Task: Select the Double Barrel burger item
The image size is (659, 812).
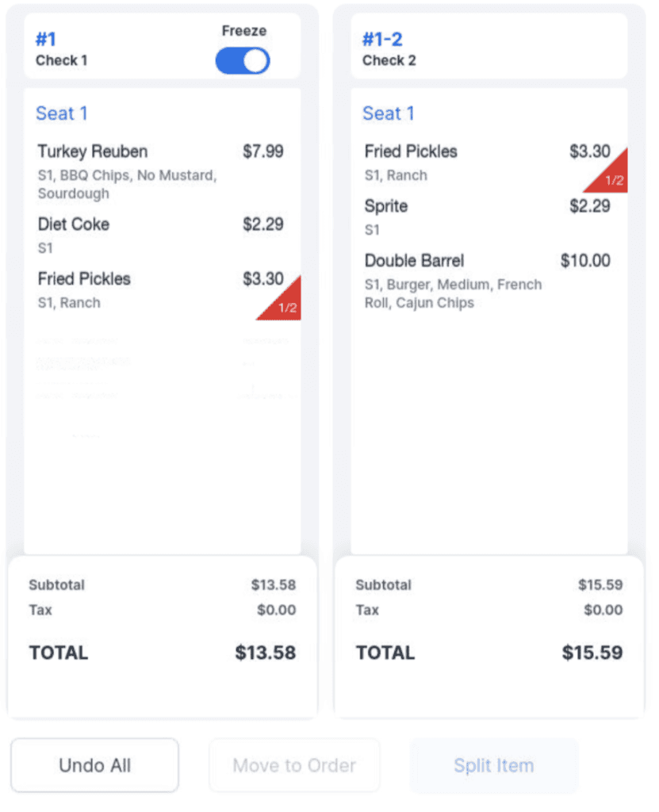Action: [415, 261]
